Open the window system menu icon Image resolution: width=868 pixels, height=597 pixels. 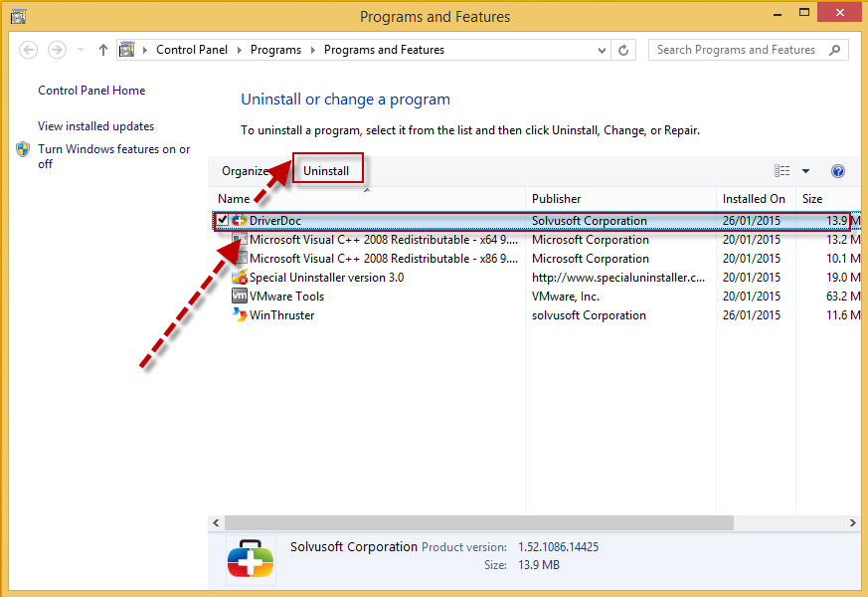tap(18, 16)
